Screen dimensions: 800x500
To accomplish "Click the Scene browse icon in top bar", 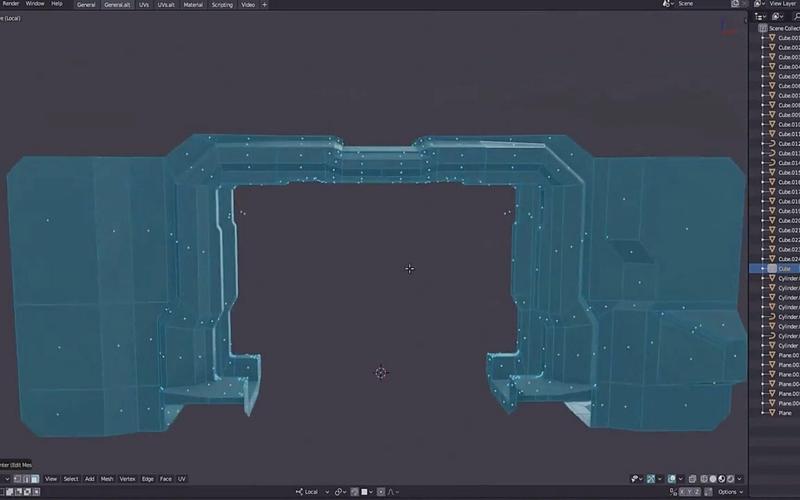I will coord(666,4).
